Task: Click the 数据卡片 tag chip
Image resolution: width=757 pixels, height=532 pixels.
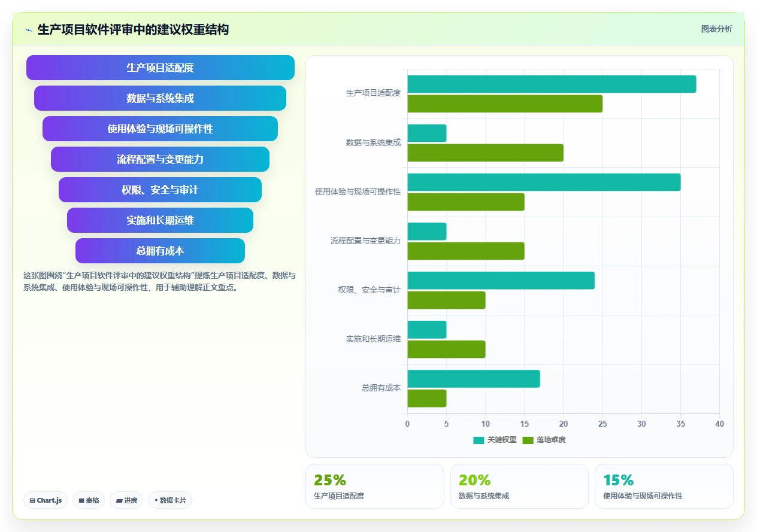Action: point(170,500)
